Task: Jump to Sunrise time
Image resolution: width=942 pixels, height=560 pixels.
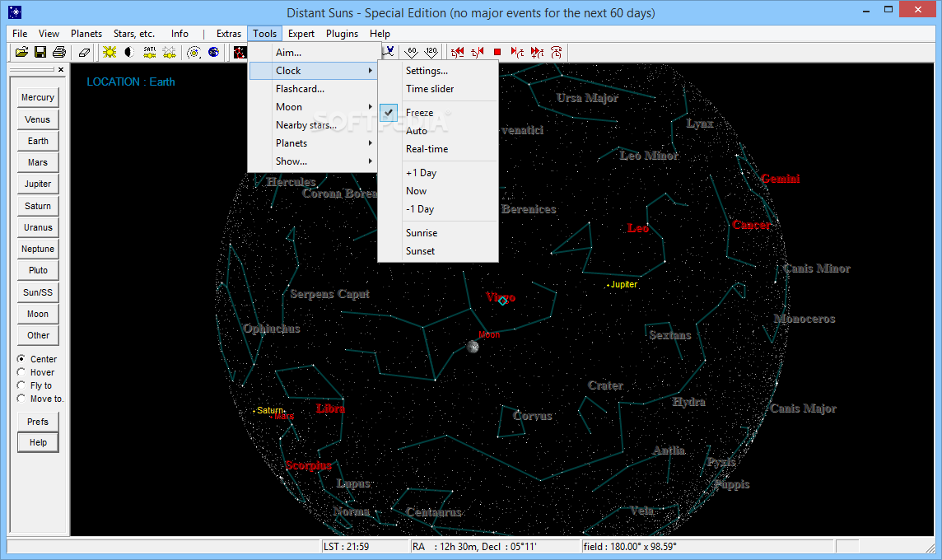Action: click(438, 232)
